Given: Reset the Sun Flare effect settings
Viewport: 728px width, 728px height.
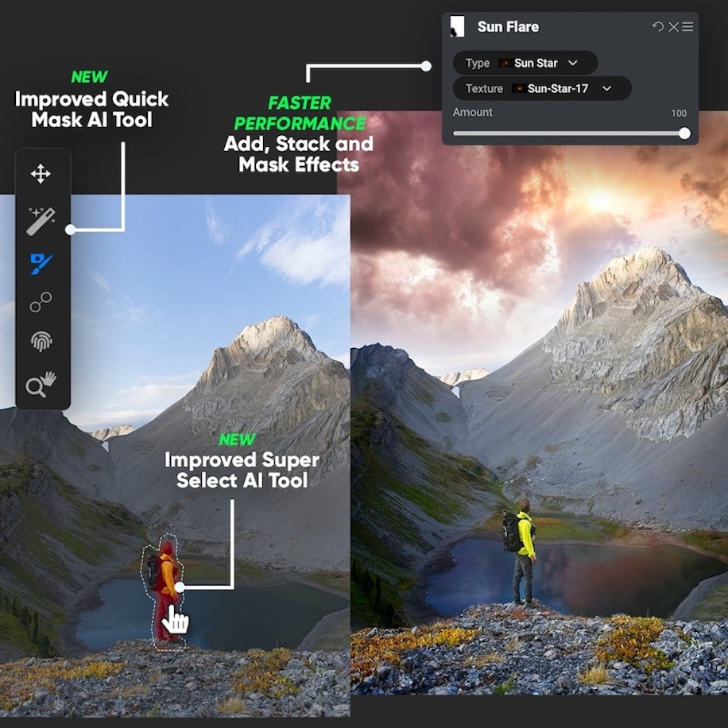Looking at the screenshot, I should [x=657, y=27].
